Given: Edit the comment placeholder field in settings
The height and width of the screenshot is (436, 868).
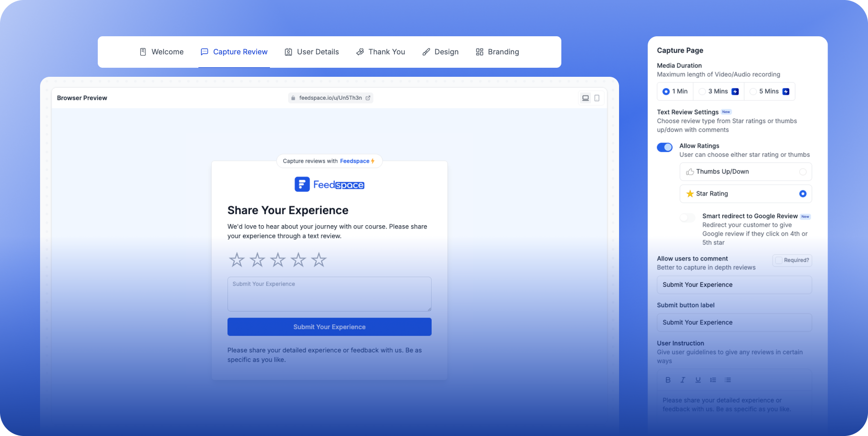Looking at the screenshot, I should [734, 285].
